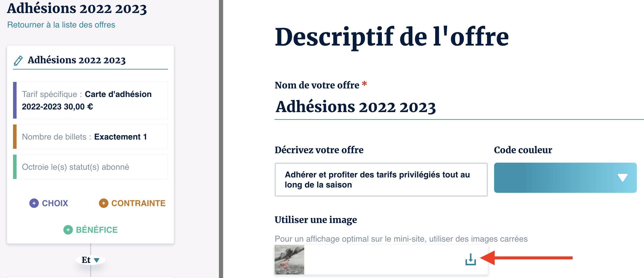Add a CHOIX to the offer
This screenshot has width=644, height=278.
55,203
